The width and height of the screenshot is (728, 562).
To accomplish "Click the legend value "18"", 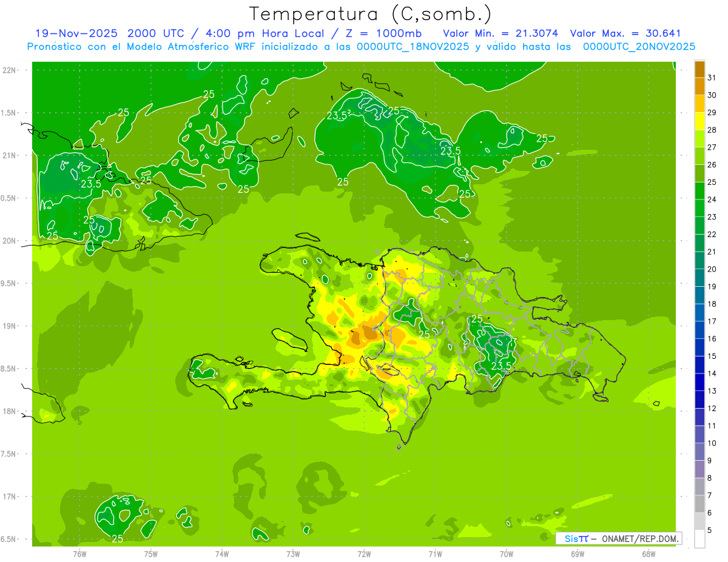I will tap(712, 304).
